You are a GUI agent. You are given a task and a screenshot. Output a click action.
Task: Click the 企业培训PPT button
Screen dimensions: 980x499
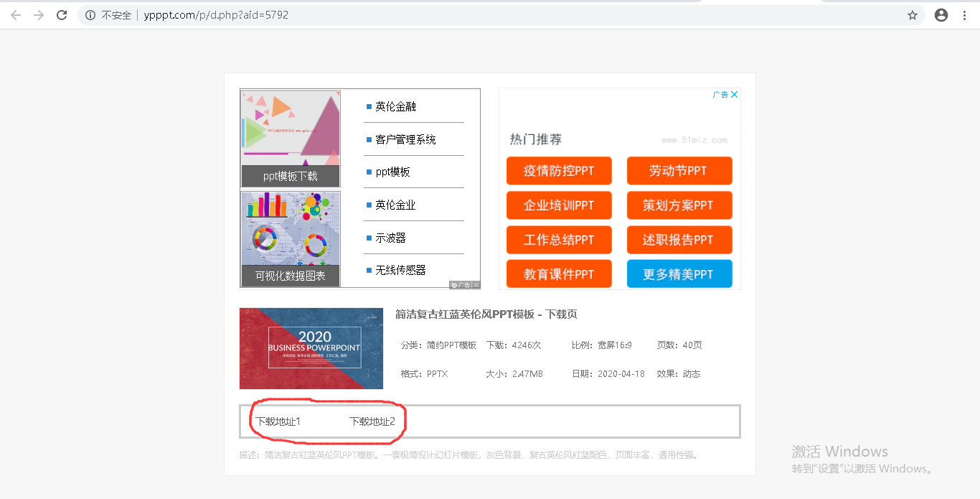pos(559,205)
